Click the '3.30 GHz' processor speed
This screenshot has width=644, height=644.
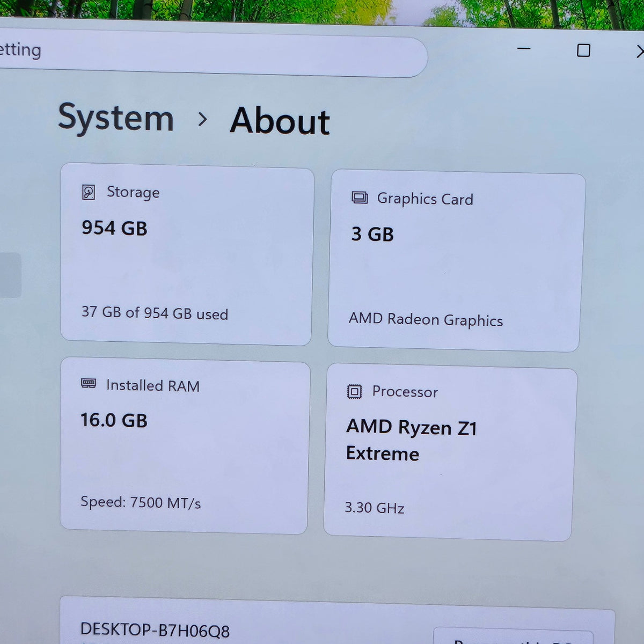[374, 508]
